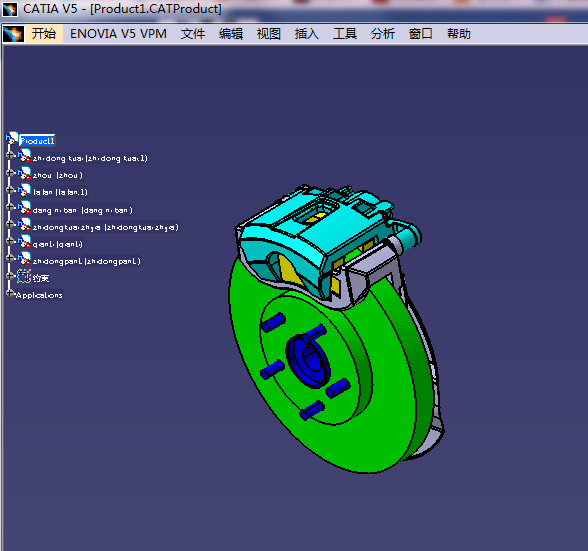Viewport: 588px width, 551px height.
Task: Open the 文件 (File) menu
Action: [193, 34]
